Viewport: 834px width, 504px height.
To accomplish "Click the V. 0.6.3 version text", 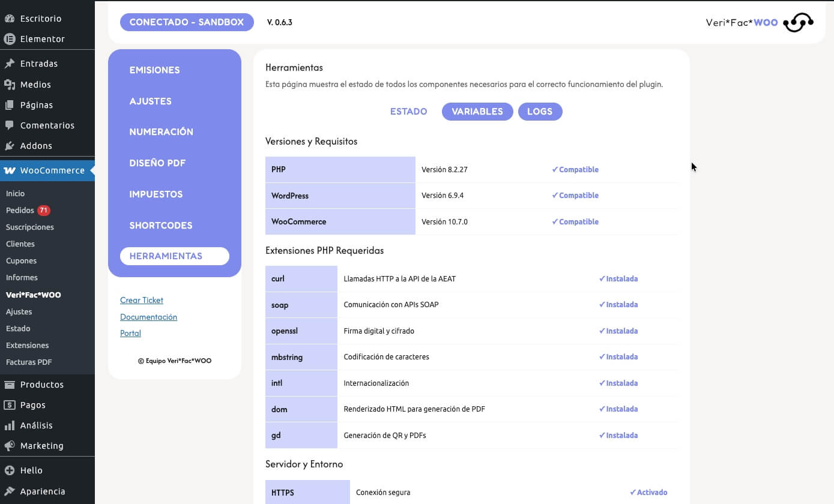I will [280, 23].
